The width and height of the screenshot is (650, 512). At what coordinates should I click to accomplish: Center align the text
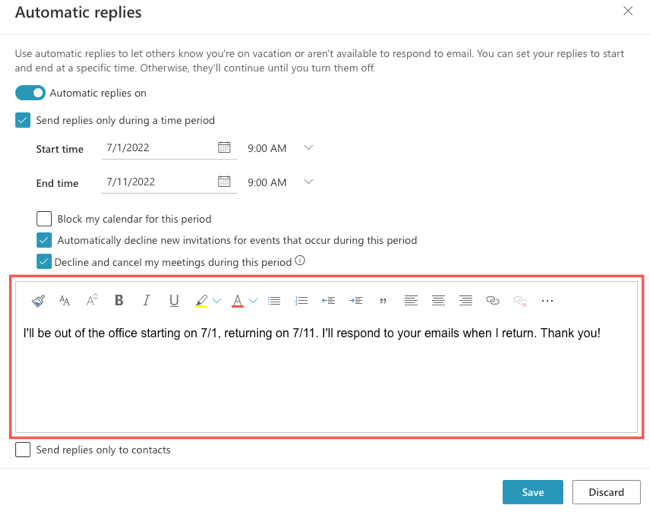tap(439, 300)
